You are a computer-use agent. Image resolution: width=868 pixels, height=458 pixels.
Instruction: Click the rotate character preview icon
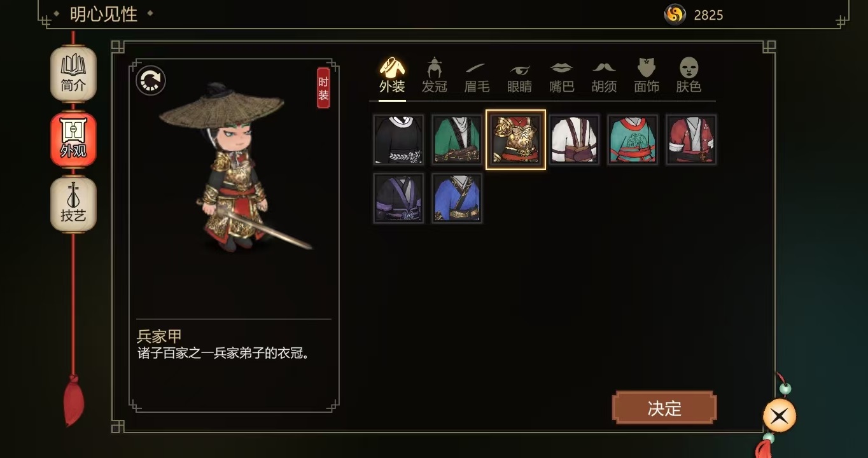151,81
